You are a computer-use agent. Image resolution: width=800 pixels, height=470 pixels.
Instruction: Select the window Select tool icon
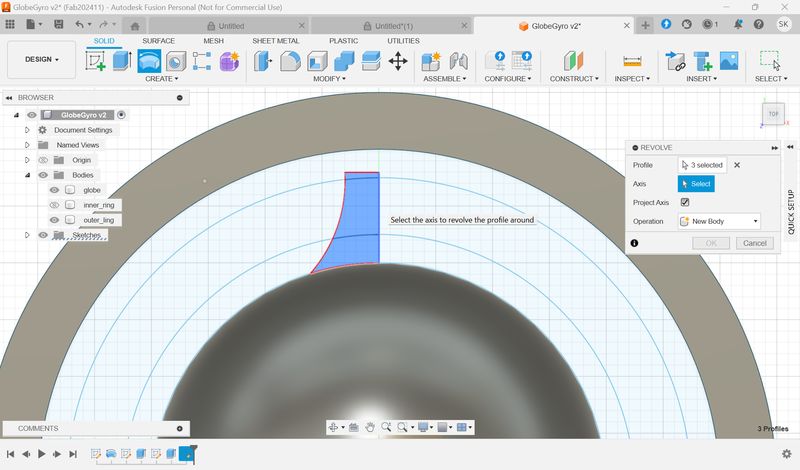pos(770,61)
